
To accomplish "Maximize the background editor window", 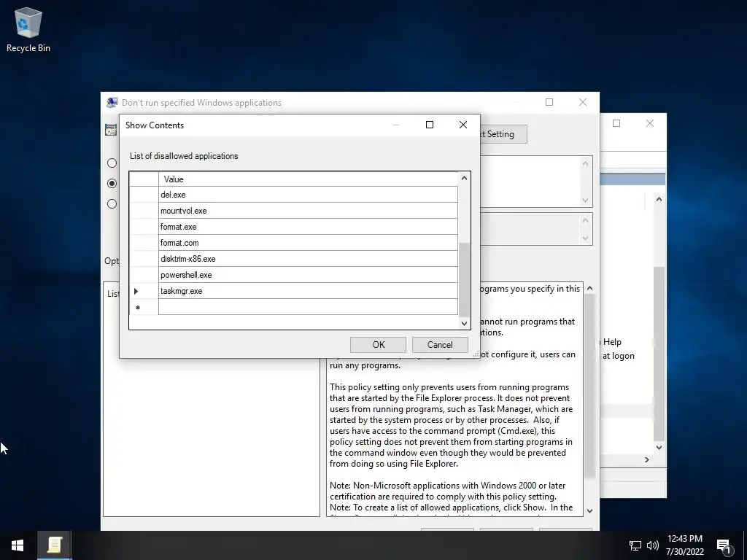I will 616,123.
